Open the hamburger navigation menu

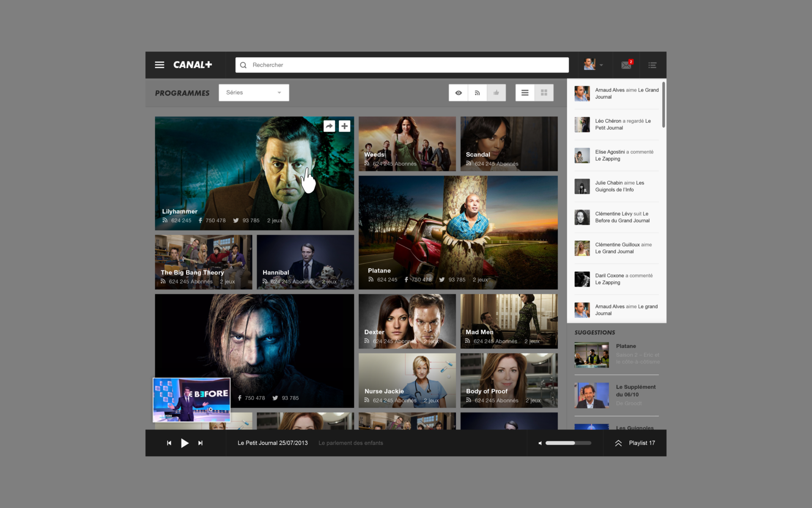point(159,65)
